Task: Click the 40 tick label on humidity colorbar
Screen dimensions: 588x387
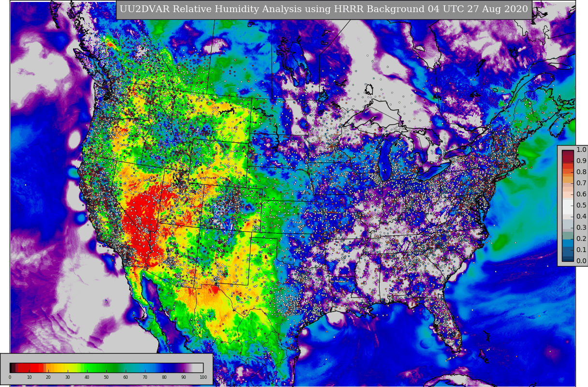Action: tap(87, 377)
